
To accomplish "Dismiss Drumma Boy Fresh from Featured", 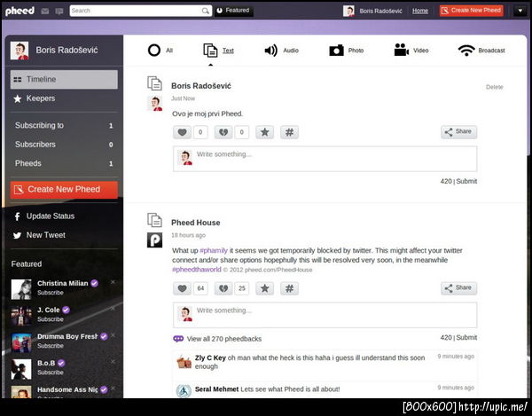I will (113, 335).
